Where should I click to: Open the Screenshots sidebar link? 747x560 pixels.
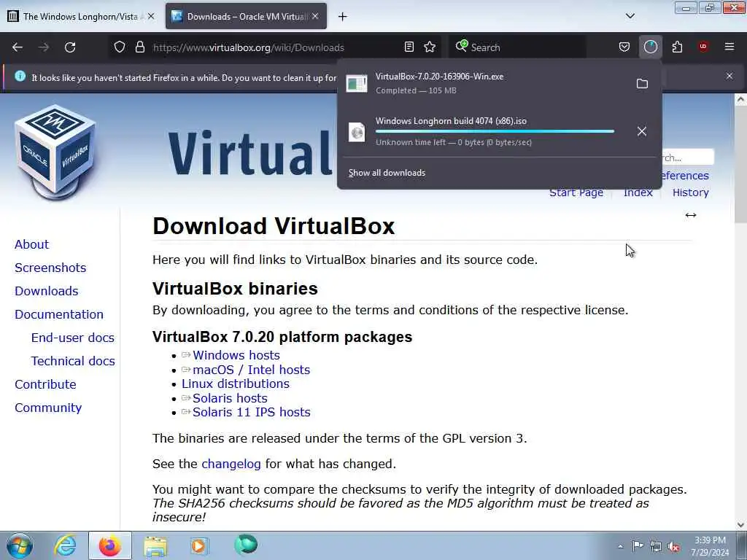point(50,268)
